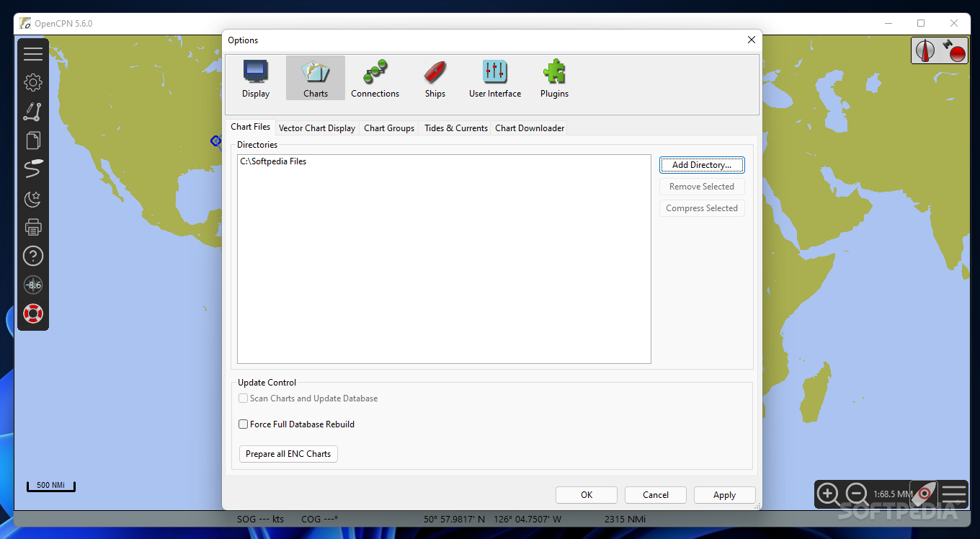Click the blue diamond marker on map
The height and width of the screenshot is (539, 980).
[x=215, y=141]
